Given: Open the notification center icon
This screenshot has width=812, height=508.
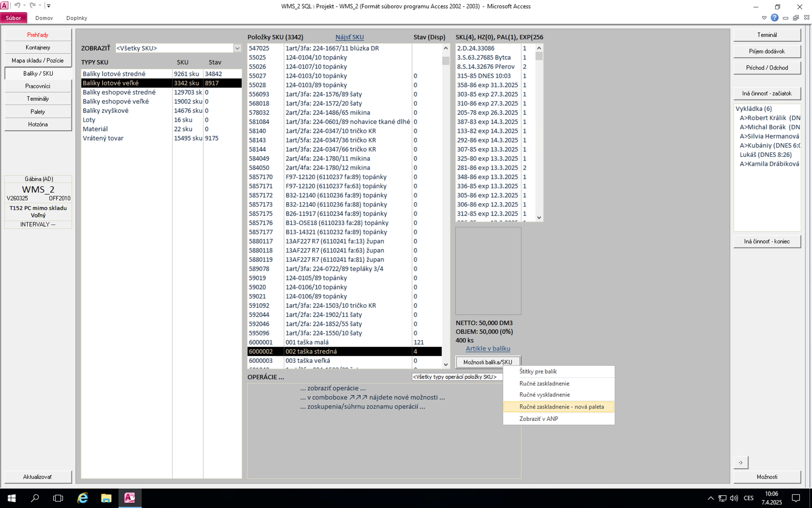Looking at the screenshot, I should [x=796, y=498].
